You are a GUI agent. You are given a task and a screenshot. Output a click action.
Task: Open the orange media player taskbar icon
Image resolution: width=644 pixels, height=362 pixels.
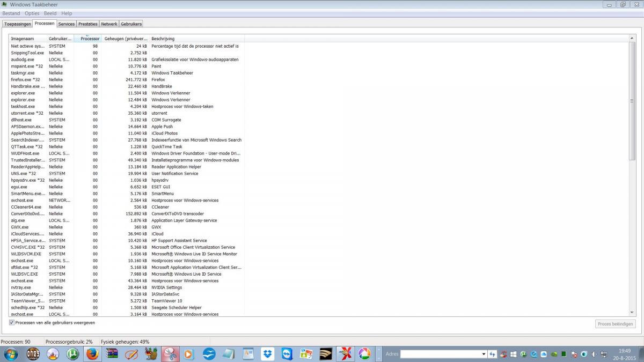pyautogui.click(x=189, y=354)
